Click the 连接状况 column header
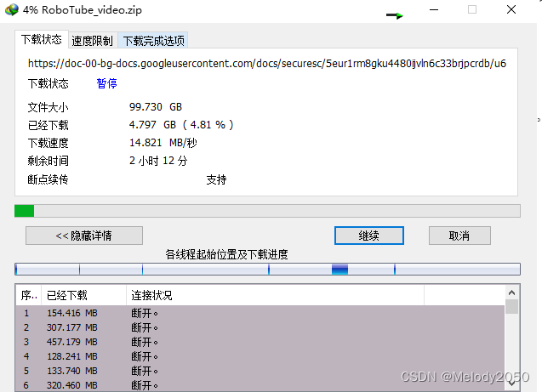 [x=275, y=295]
